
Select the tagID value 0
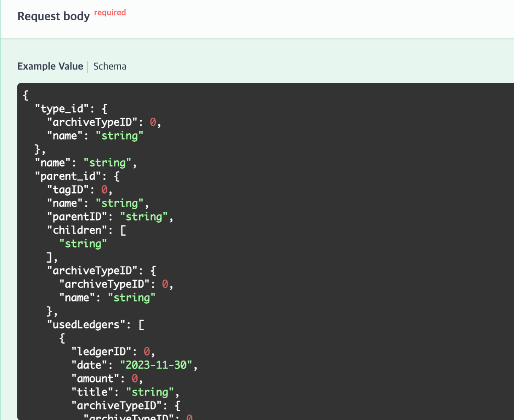pos(104,189)
